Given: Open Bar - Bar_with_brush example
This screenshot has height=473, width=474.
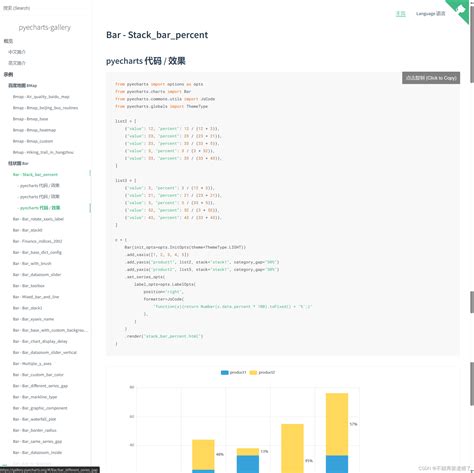Looking at the screenshot, I should (32, 263).
